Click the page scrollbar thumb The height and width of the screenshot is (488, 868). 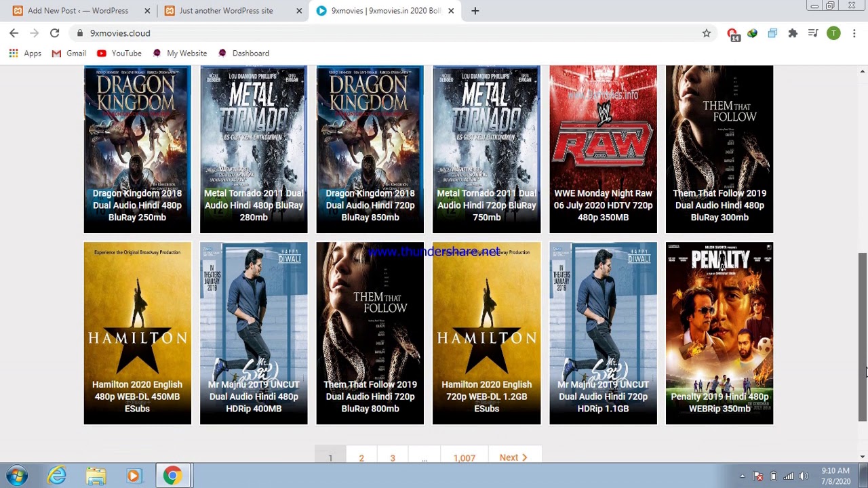click(863, 337)
